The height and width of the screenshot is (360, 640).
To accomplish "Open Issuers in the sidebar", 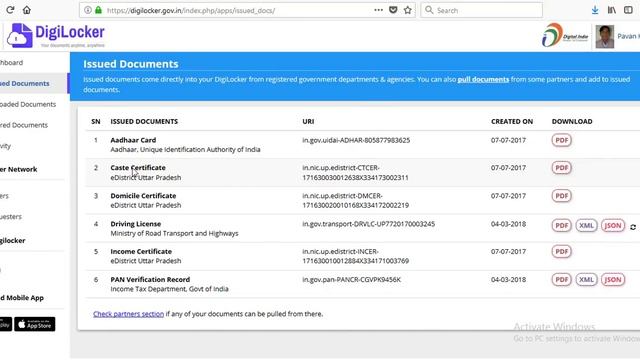I will 4,196.
